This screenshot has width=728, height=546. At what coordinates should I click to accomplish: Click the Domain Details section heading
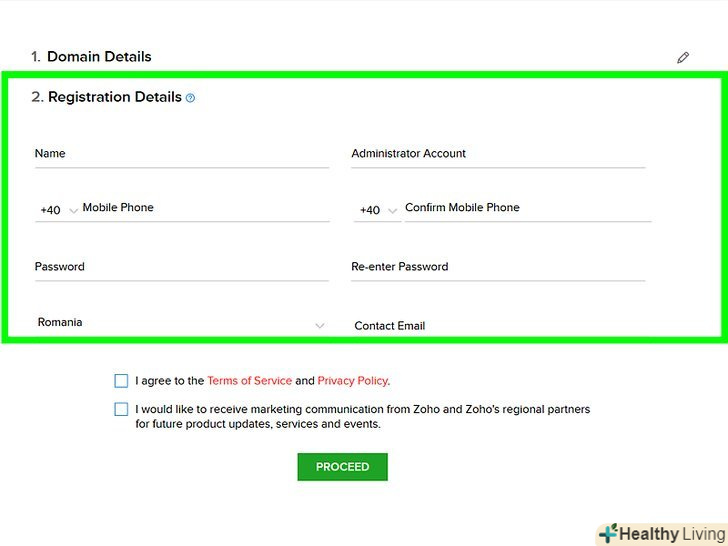[x=99, y=57]
